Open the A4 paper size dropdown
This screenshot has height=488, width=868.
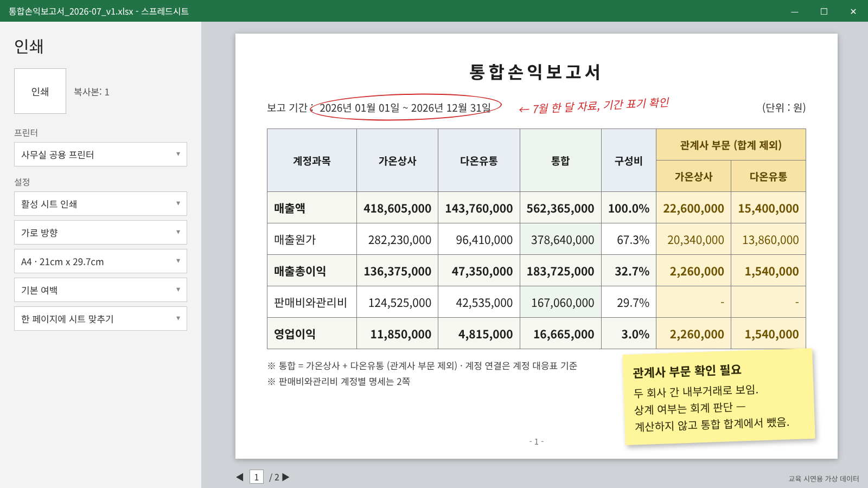pyautogui.click(x=100, y=261)
